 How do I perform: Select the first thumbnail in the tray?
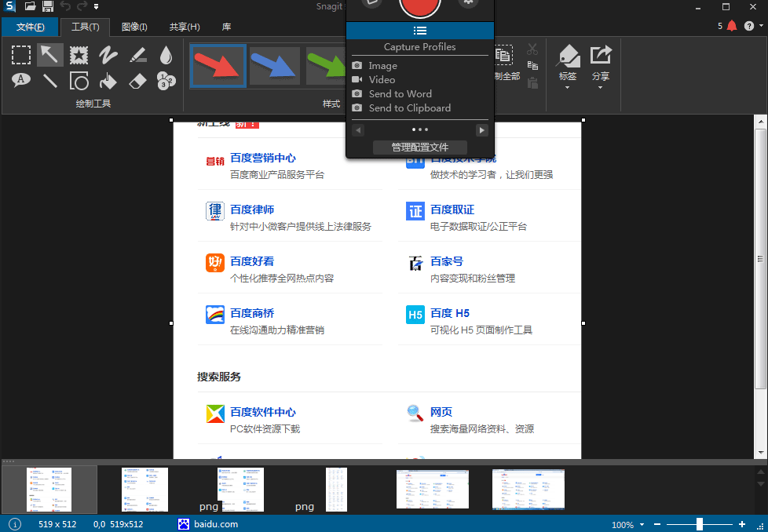(49, 490)
